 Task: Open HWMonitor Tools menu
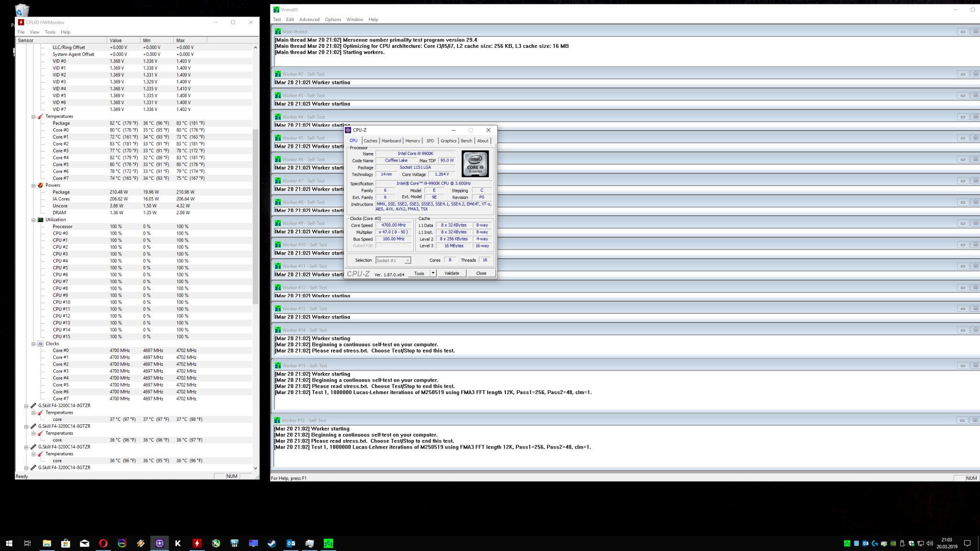(x=50, y=32)
